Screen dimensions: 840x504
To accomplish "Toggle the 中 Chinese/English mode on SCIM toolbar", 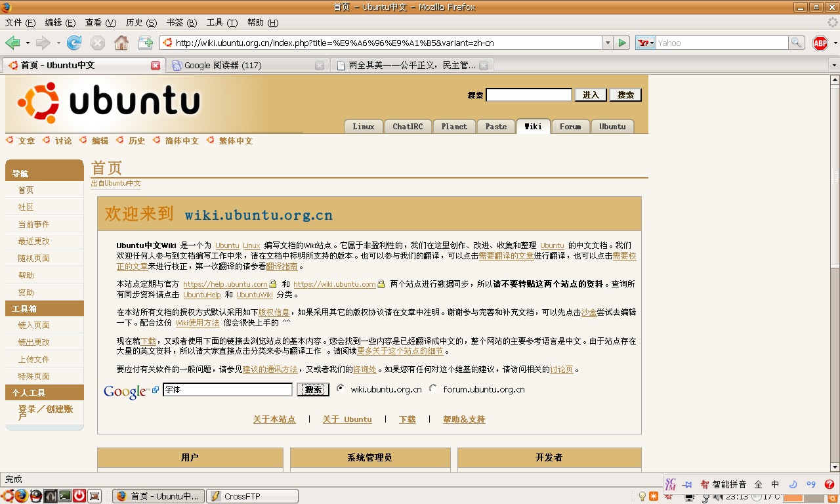I will click(775, 484).
